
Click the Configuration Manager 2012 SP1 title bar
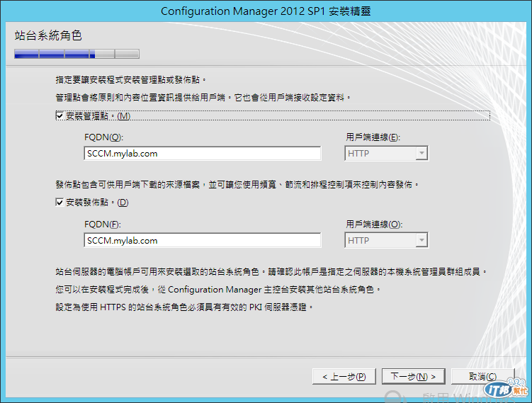pyautogui.click(x=266, y=11)
